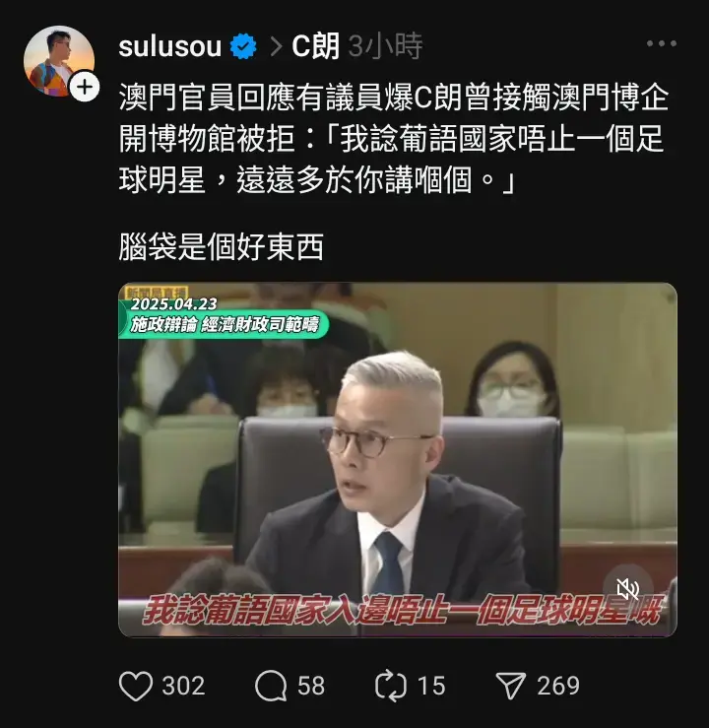Open comments via the speech bubble icon
The height and width of the screenshot is (728, 709).
click(x=271, y=686)
